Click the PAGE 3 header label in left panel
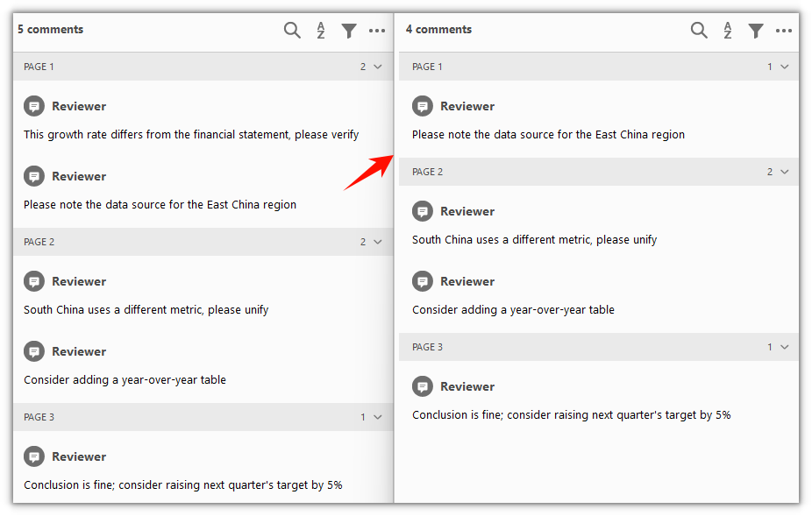The height and width of the screenshot is (516, 812). coord(39,417)
